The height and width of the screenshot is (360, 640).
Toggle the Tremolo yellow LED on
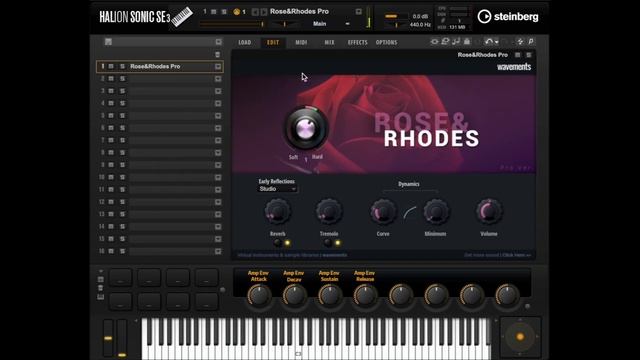338,243
